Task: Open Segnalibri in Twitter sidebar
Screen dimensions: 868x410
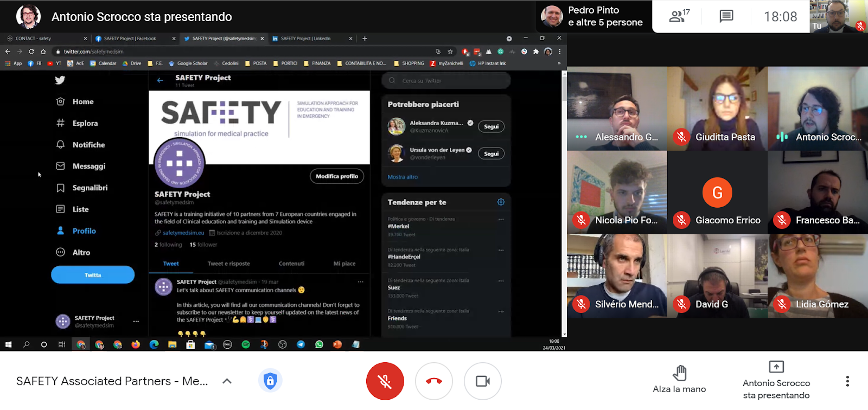Action: [82, 188]
